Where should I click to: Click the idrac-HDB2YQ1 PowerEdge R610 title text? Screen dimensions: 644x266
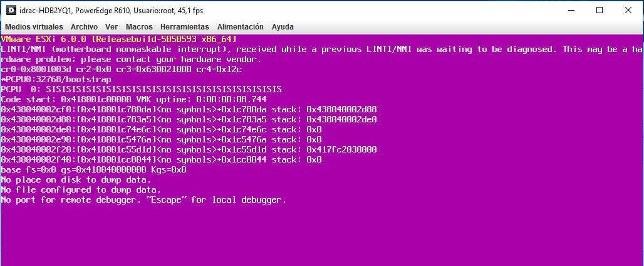point(111,10)
